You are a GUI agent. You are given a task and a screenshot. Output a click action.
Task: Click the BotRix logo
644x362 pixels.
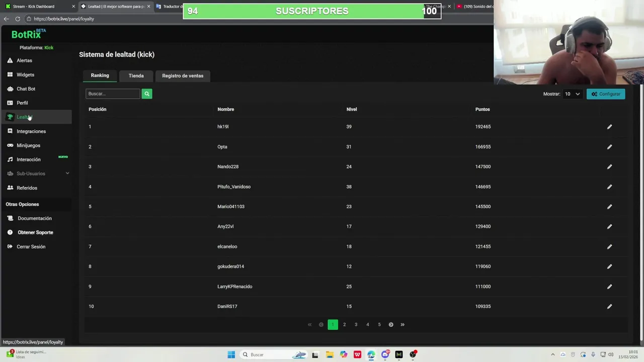28,34
